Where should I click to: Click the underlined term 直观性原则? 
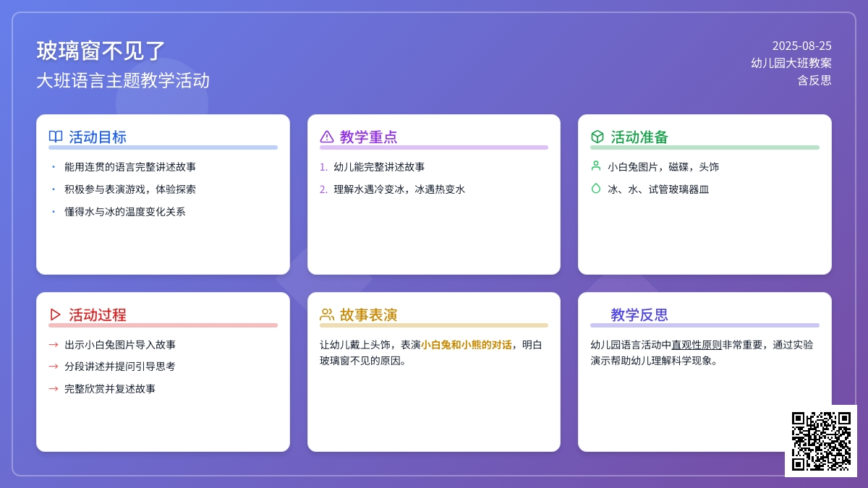(697, 345)
